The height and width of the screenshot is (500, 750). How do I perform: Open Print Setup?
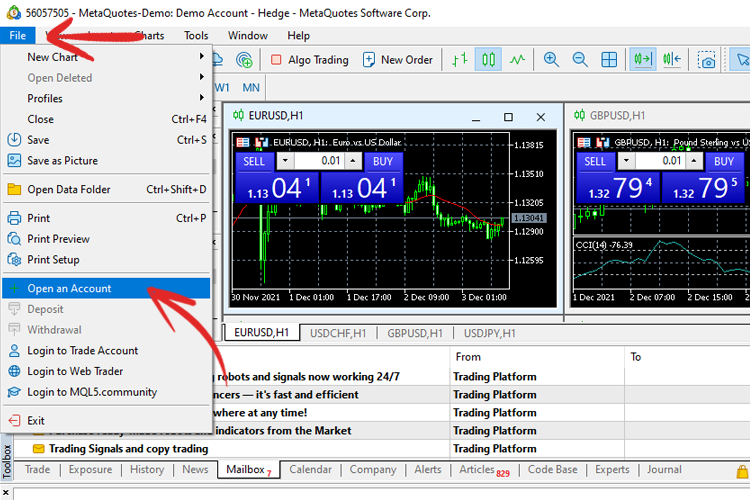coord(106,259)
